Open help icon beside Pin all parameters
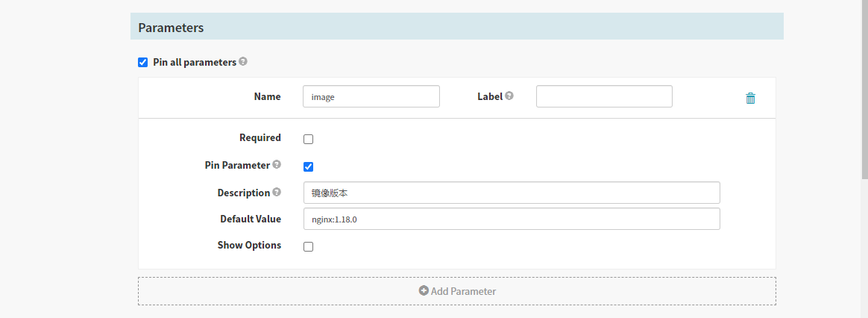This screenshot has width=868, height=318. click(243, 62)
